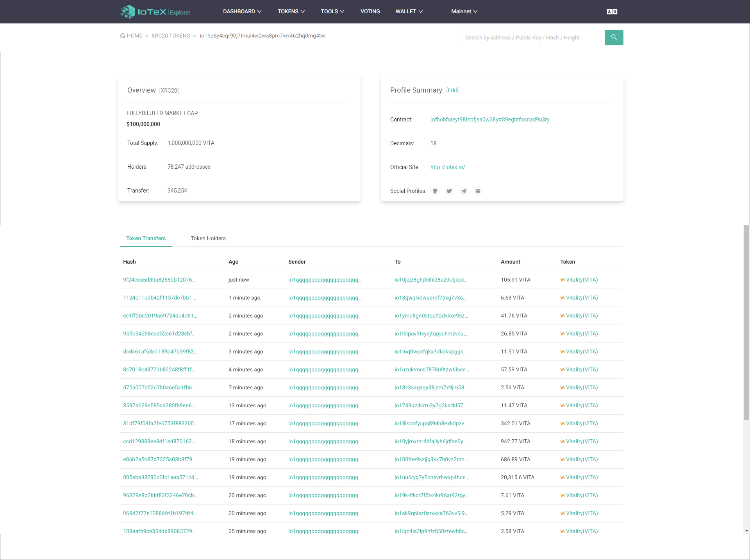Image resolution: width=750 pixels, height=560 pixels.
Task: Open the GitHub social profile icon
Action: (x=435, y=191)
